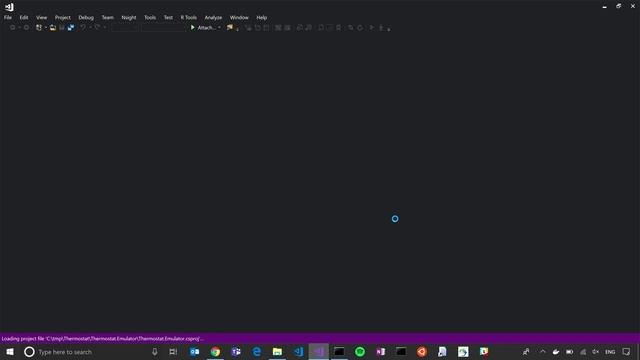The height and width of the screenshot is (360, 640).
Task: Click the People tray icon
Action: click(526, 352)
